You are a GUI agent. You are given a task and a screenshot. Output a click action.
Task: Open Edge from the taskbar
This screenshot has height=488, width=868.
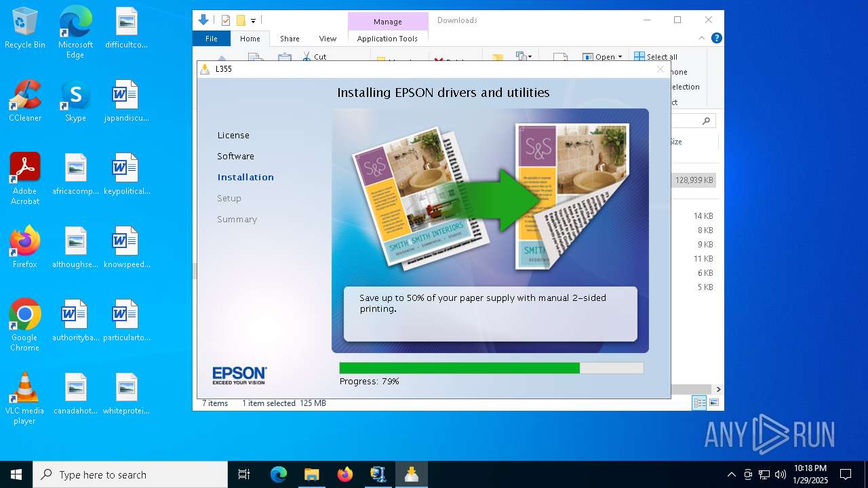279,474
